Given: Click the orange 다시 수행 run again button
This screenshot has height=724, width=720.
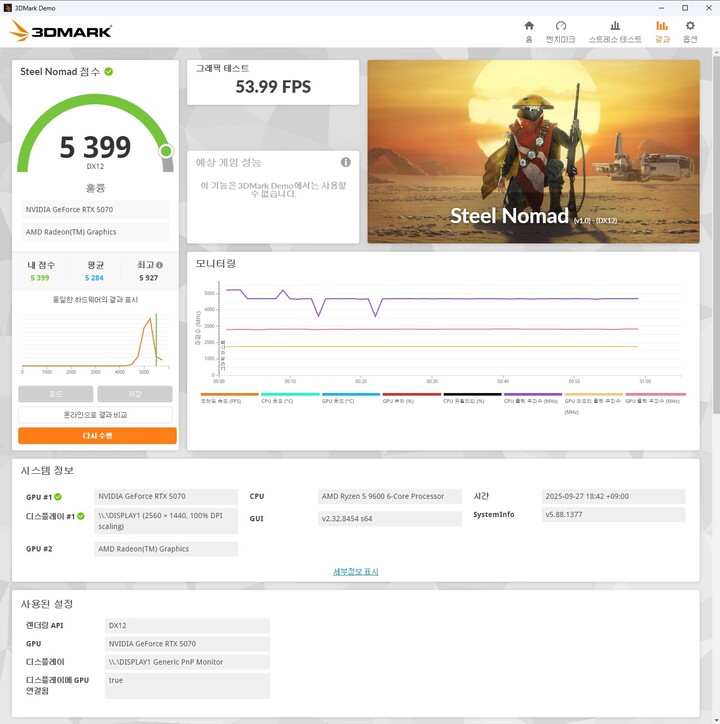Looking at the screenshot, I should click(97, 436).
